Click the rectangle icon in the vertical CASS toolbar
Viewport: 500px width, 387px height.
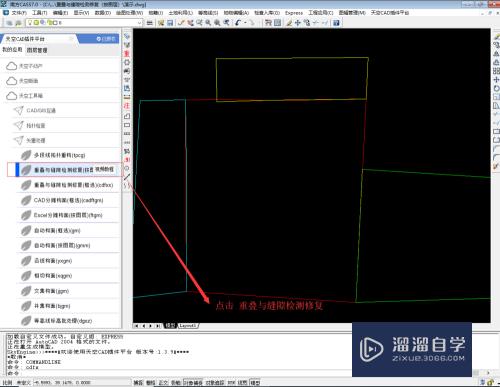(127, 125)
